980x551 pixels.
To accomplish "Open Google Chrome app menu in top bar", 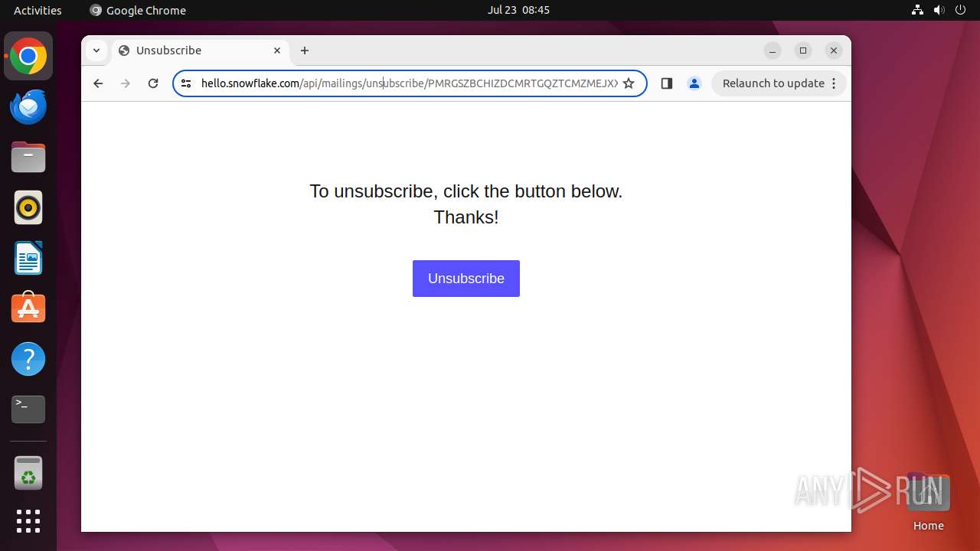I will pyautogui.click(x=138, y=10).
